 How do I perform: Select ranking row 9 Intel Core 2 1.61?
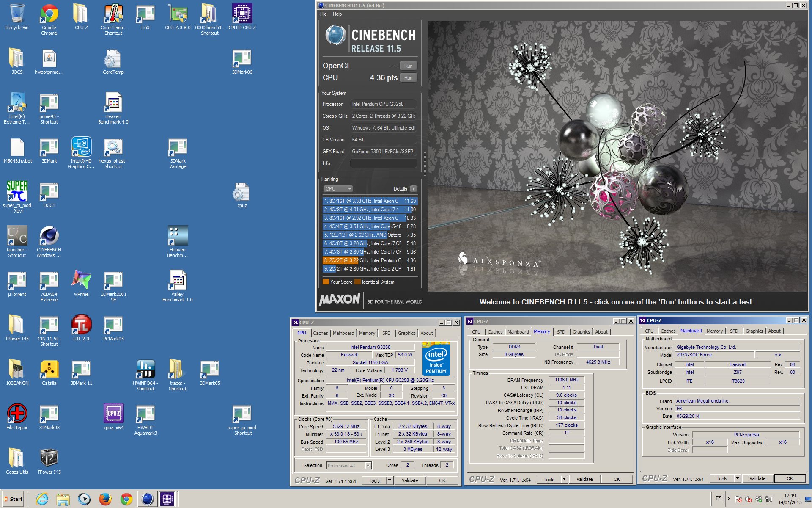click(370, 269)
